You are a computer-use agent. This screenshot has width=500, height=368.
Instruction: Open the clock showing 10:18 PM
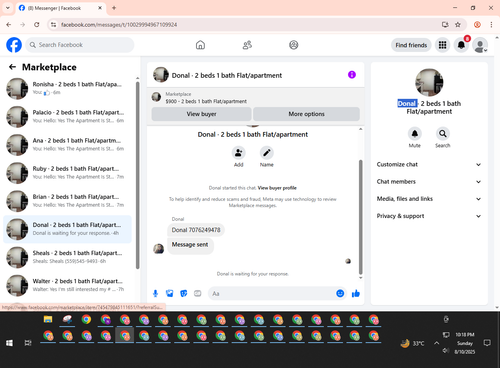tap(465, 343)
